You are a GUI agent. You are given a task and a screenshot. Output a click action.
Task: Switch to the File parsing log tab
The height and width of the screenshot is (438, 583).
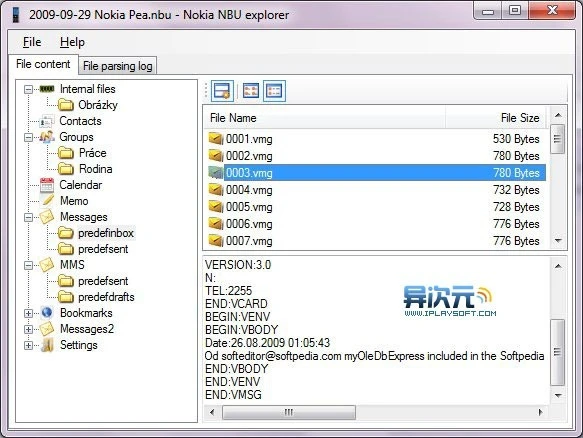click(118, 66)
